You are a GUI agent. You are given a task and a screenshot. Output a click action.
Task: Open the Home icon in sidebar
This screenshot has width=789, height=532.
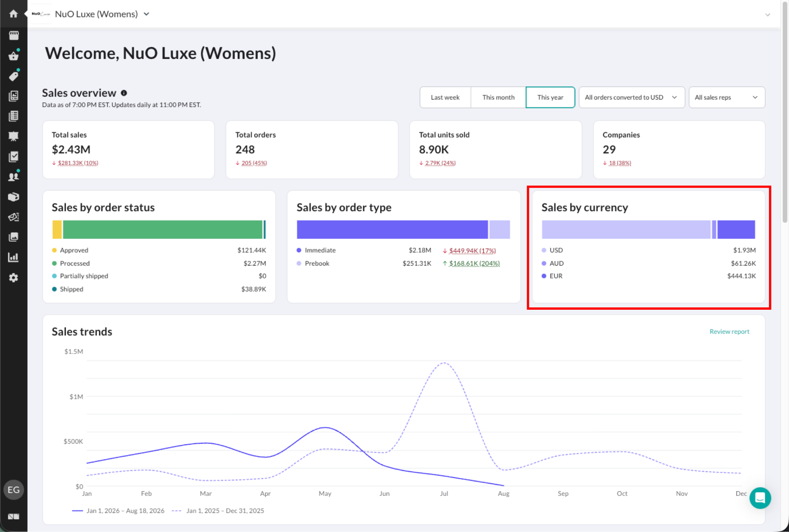[x=13, y=14]
